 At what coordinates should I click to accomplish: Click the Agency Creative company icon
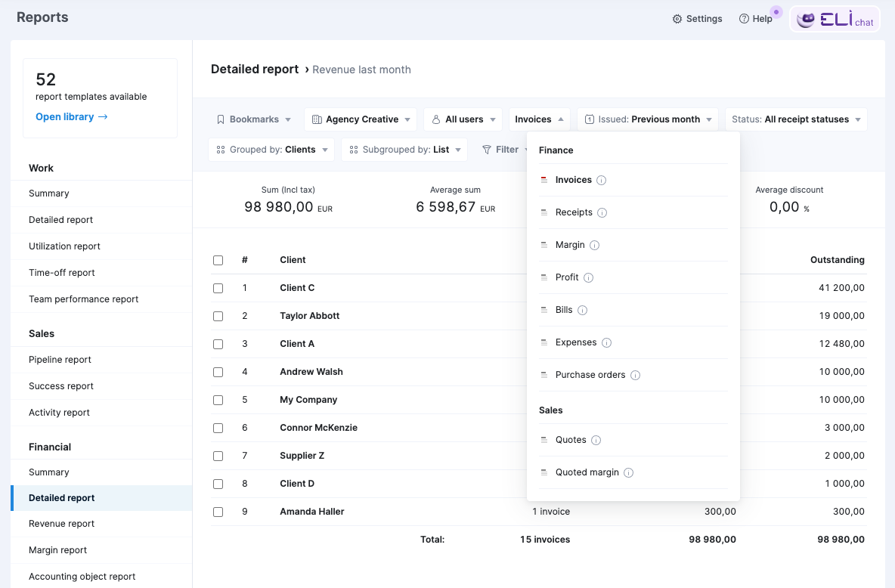pyautogui.click(x=318, y=119)
